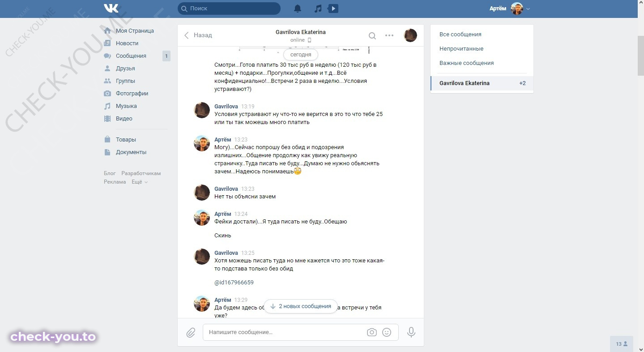
Task: Open Артём avatar in top header
Action: point(517,9)
